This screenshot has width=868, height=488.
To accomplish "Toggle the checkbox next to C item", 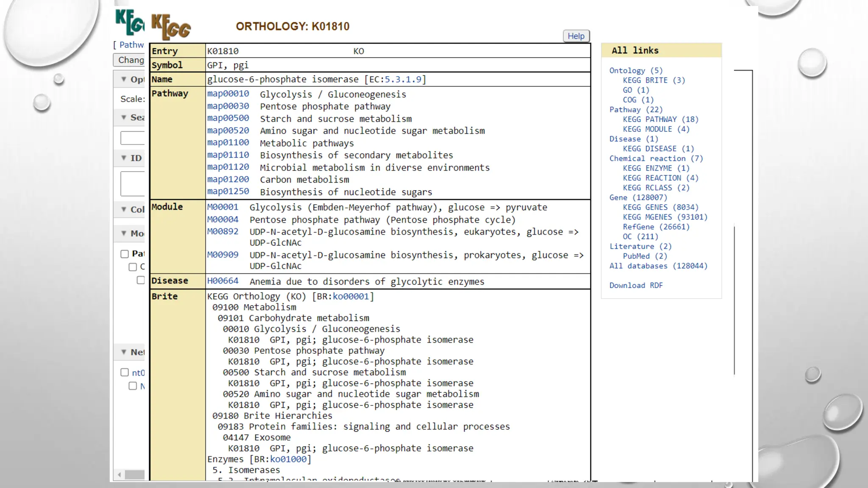I will point(133,267).
